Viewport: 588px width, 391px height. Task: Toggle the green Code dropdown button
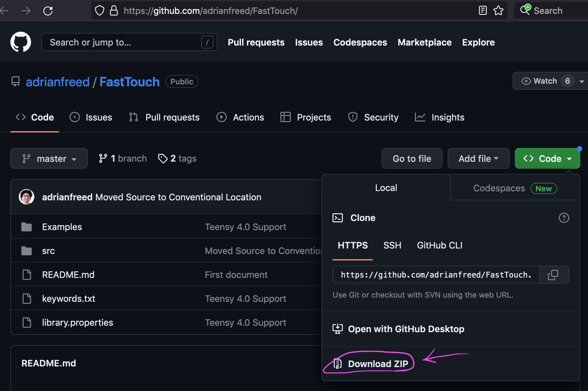(547, 158)
